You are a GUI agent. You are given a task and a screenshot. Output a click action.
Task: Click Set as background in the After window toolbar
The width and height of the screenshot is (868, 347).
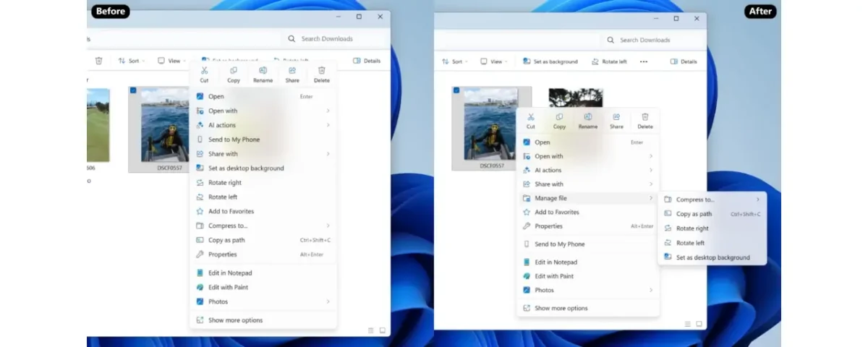550,61
